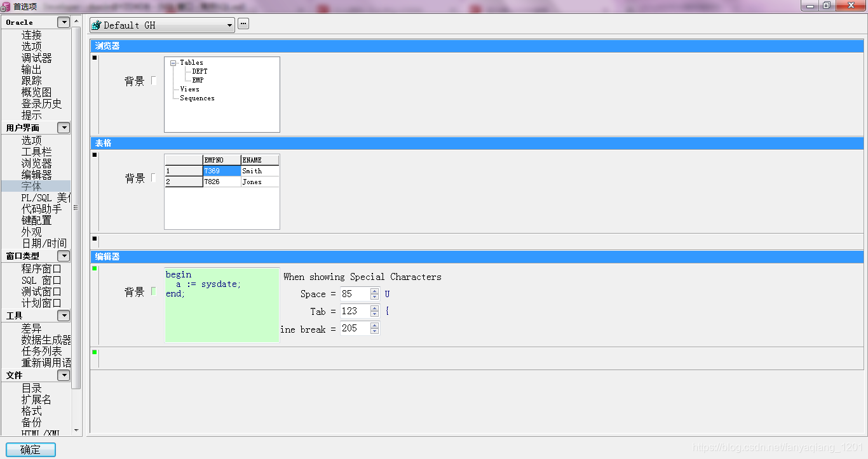Screen dimensions: 868x459
Task: Select the Jones cell in grid preview
Action: (x=260, y=182)
